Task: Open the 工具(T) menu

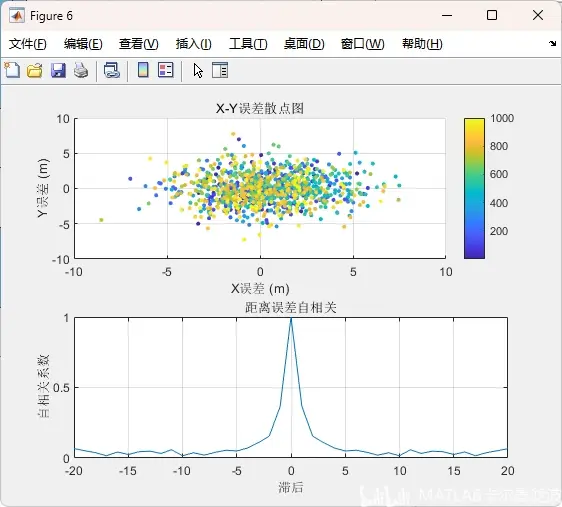Action: coord(248,44)
